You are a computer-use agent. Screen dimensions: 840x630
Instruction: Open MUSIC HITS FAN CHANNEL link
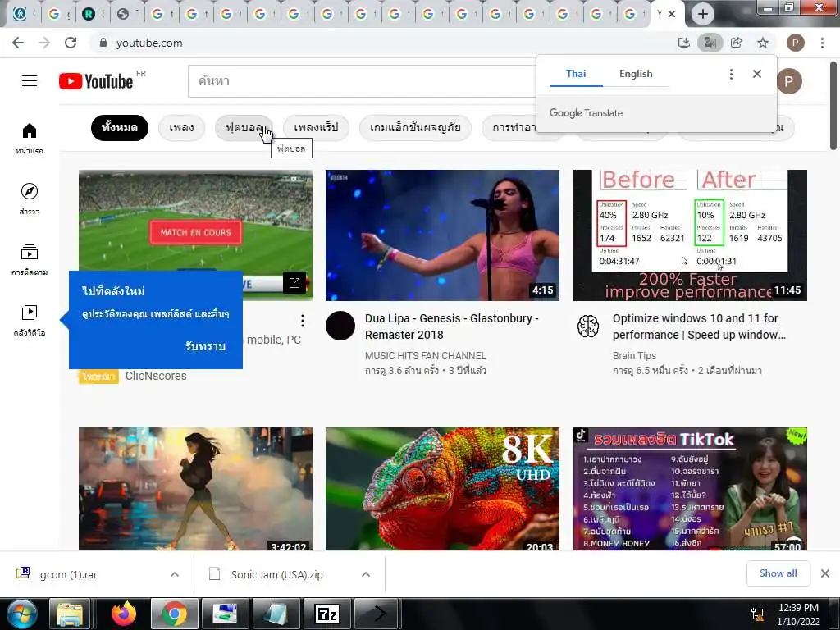[x=426, y=356]
